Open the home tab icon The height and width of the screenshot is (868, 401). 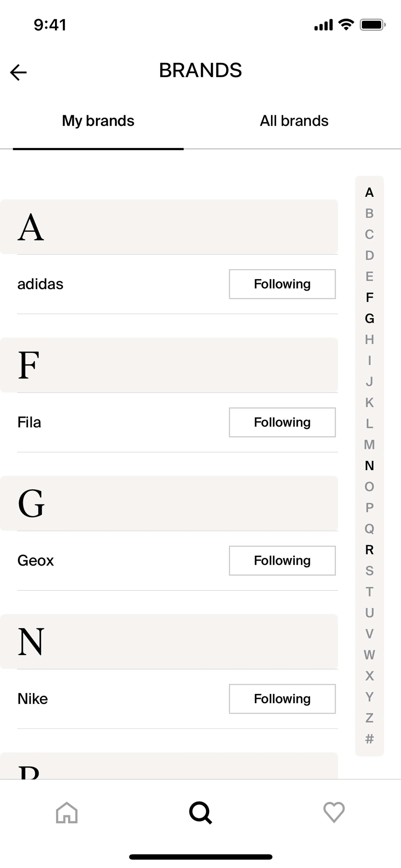(x=67, y=812)
